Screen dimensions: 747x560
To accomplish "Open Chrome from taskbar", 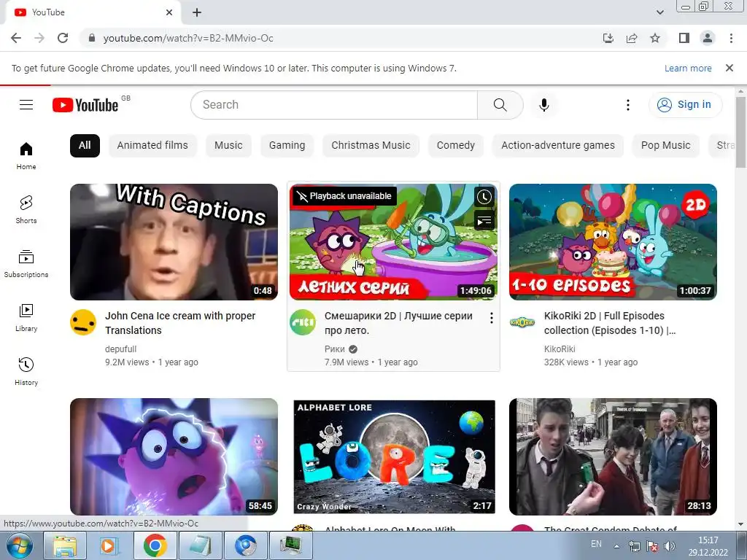I will (x=155, y=545).
